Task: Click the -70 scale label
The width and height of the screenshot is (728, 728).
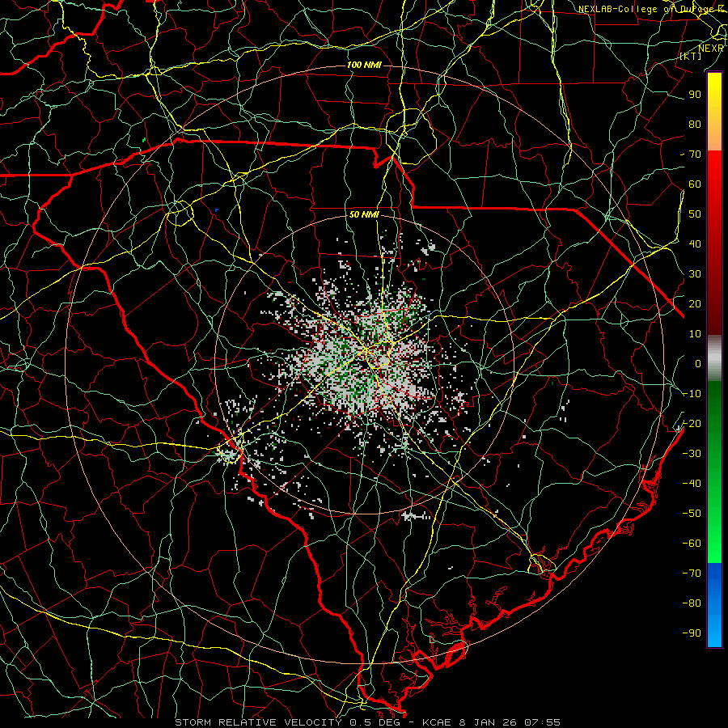Action: tap(692, 574)
